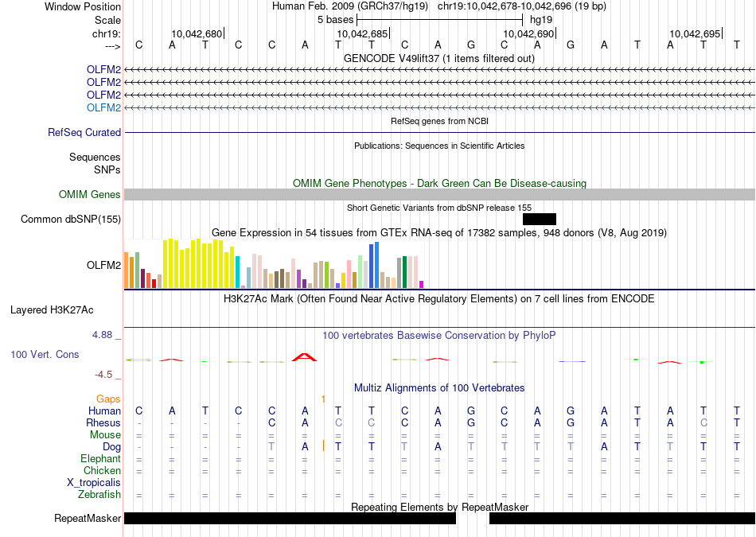
Task: Click the orange 1 in the Gaps row
Action: point(324,399)
